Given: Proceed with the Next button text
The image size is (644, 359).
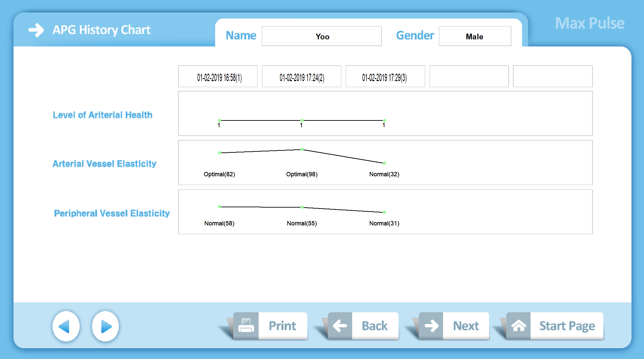Looking at the screenshot, I should point(466,326).
